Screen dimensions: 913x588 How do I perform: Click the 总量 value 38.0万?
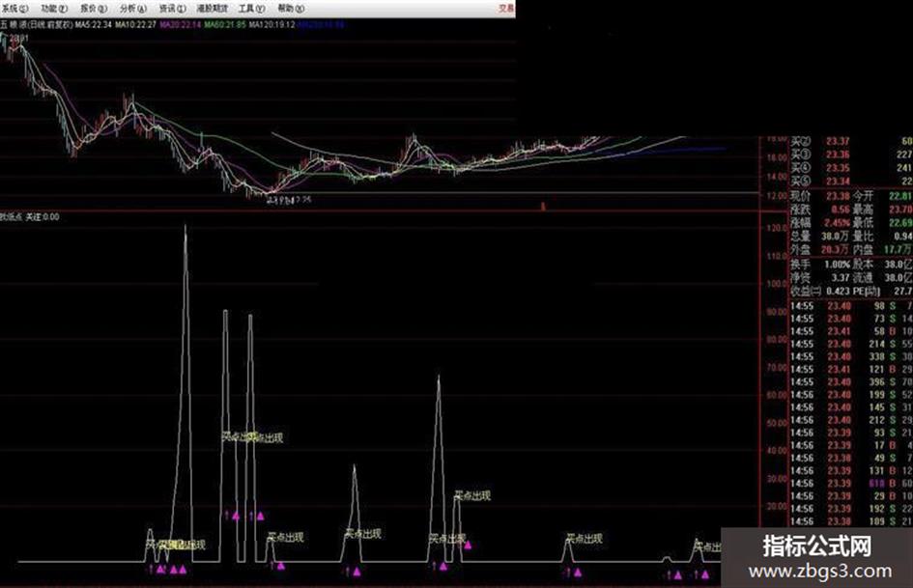[x=835, y=236]
